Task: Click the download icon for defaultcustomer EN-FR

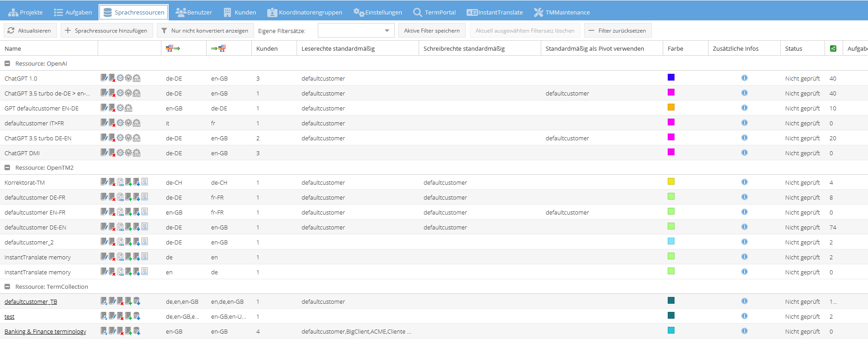Action: tap(137, 212)
